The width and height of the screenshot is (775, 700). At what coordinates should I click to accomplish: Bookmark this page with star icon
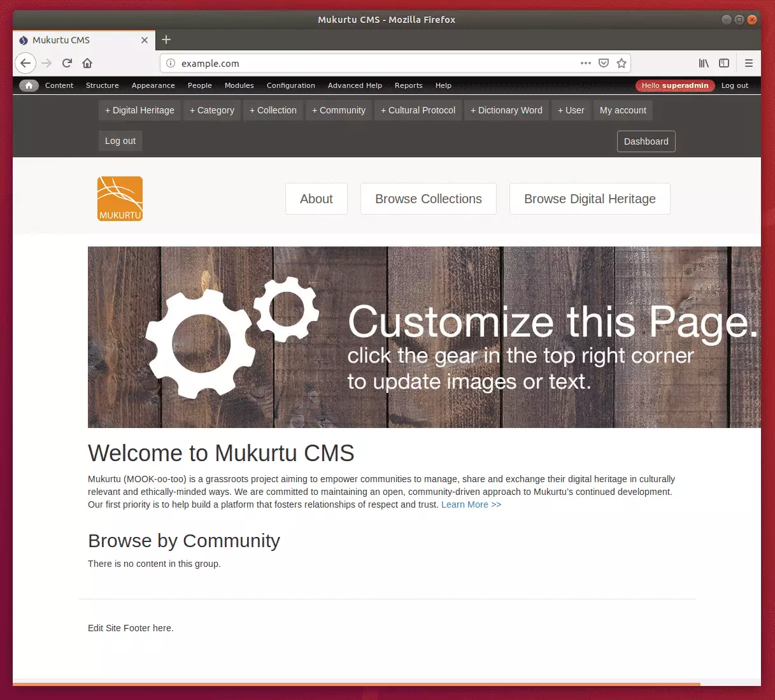(x=622, y=63)
